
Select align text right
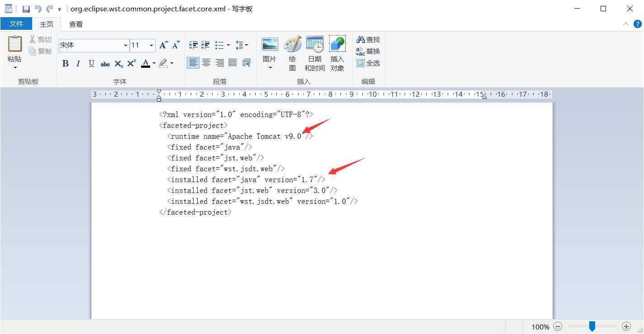pyautogui.click(x=219, y=63)
